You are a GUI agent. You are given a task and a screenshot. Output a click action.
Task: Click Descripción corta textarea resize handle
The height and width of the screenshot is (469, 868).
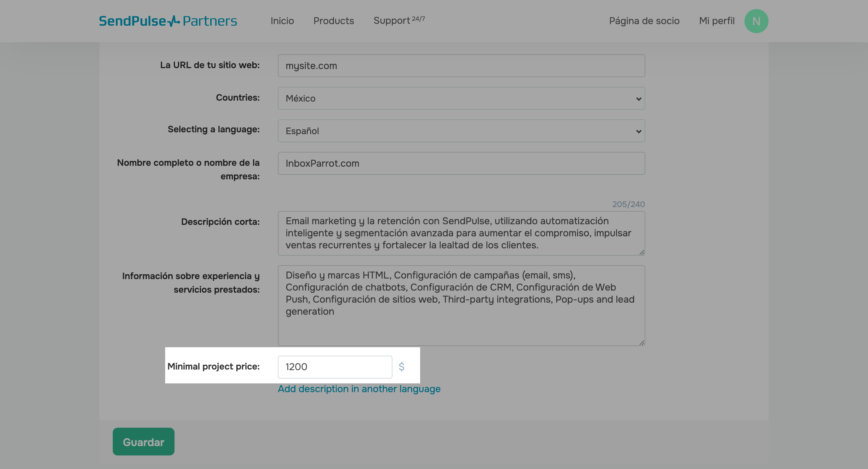pos(642,252)
